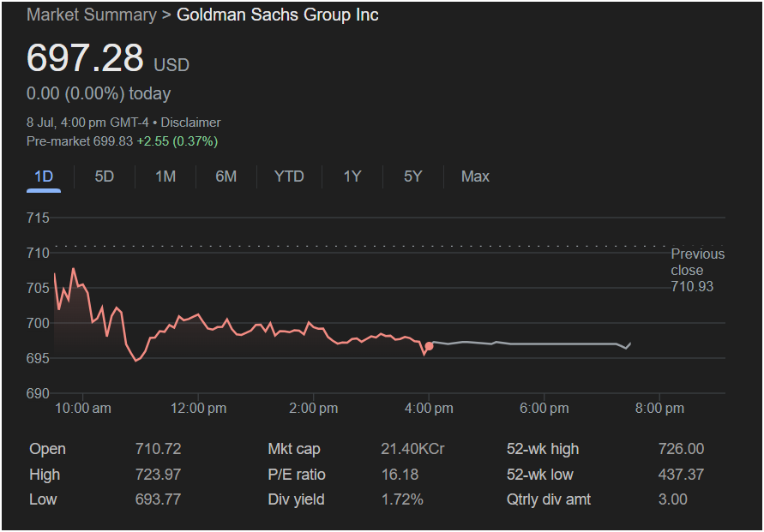Click the 697.28 stock price

coord(85,58)
